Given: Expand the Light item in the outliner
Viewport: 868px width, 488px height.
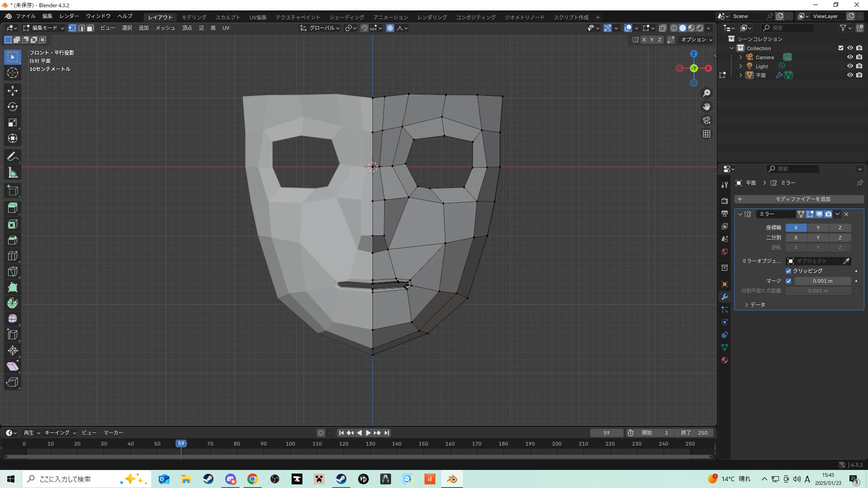Looking at the screenshot, I should [x=741, y=66].
